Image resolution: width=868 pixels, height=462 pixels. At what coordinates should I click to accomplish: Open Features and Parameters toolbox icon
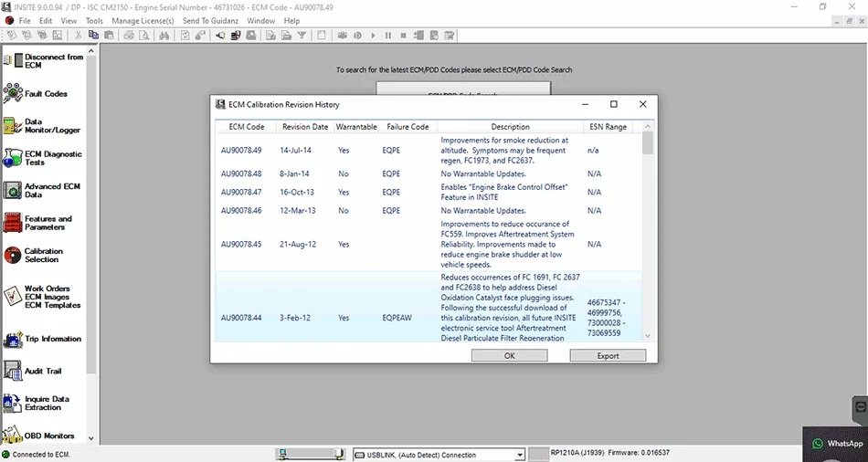point(12,223)
